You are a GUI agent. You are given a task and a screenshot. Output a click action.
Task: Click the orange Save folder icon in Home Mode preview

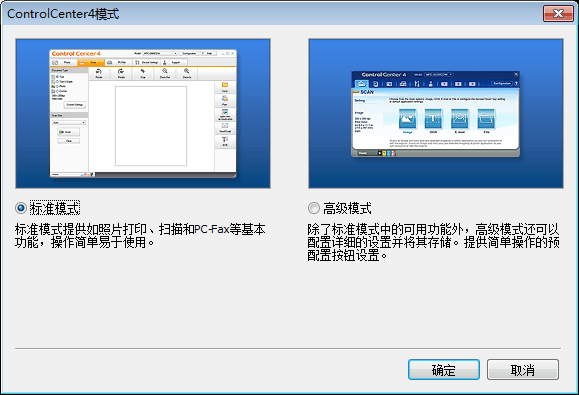(x=225, y=85)
